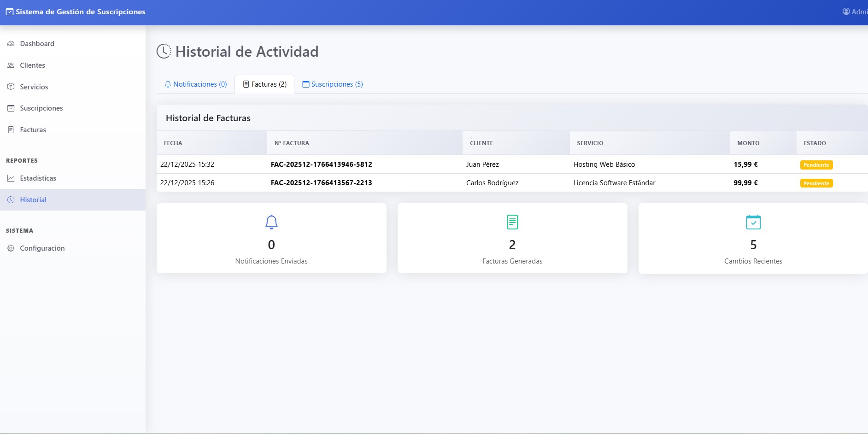Click the app logo icon in the header
Screen dimensions: 868x434
[9, 12]
